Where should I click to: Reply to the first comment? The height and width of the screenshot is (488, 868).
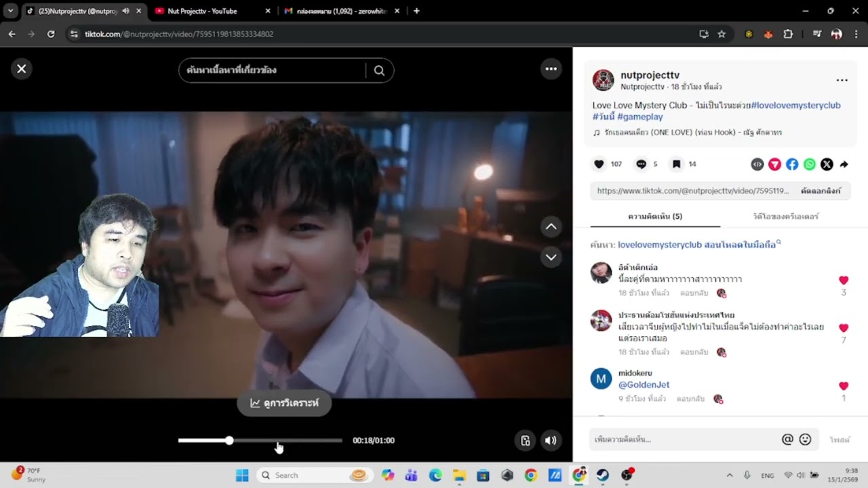tap(694, 293)
